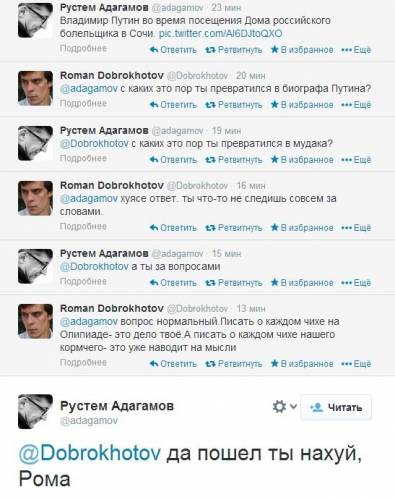Reply to the 15 мин Адагамов tweet
This screenshot has width=395, height=500.
pos(173,283)
